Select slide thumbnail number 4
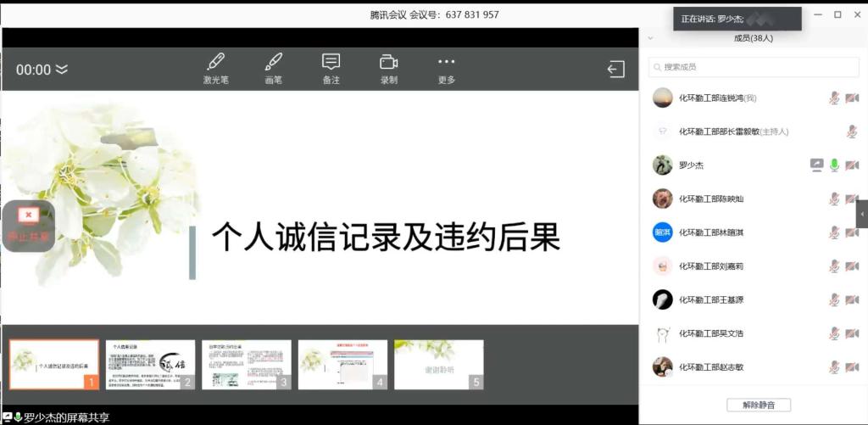 point(342,365)
